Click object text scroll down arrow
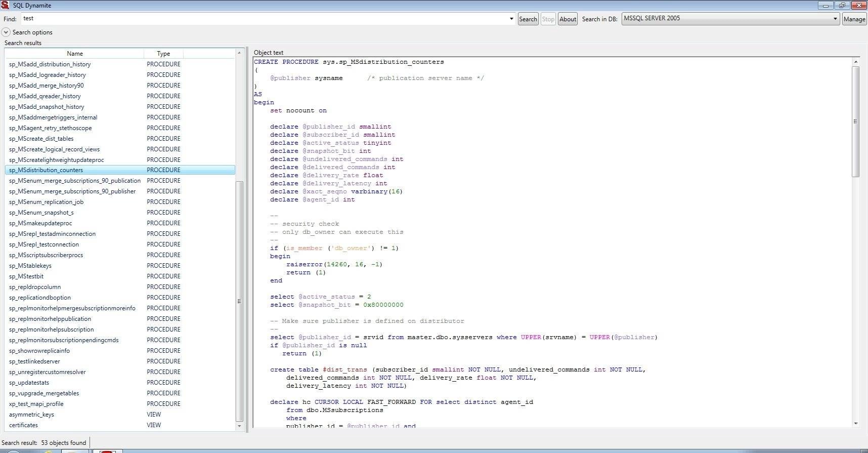The height and width of the screenshot is (453, 868). point(855,423)
